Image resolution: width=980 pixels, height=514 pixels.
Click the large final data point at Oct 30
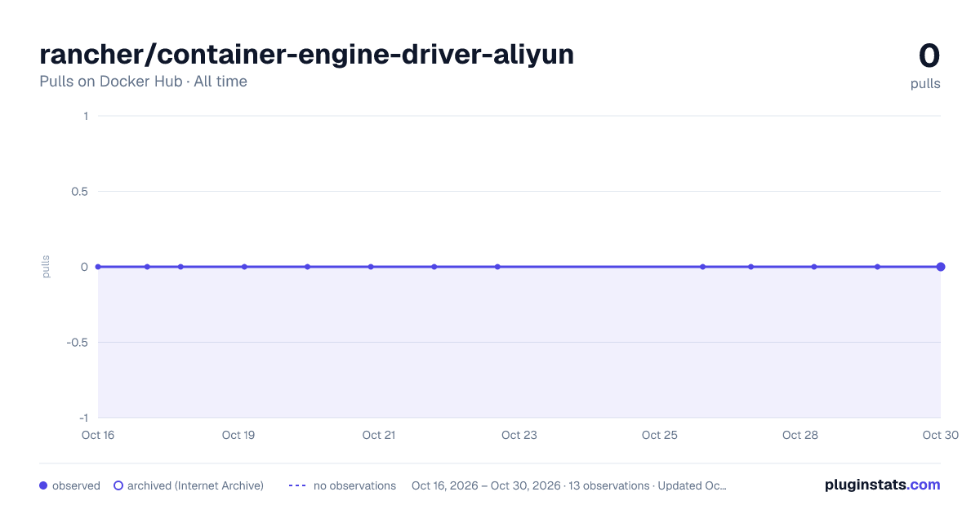point(941,267)
